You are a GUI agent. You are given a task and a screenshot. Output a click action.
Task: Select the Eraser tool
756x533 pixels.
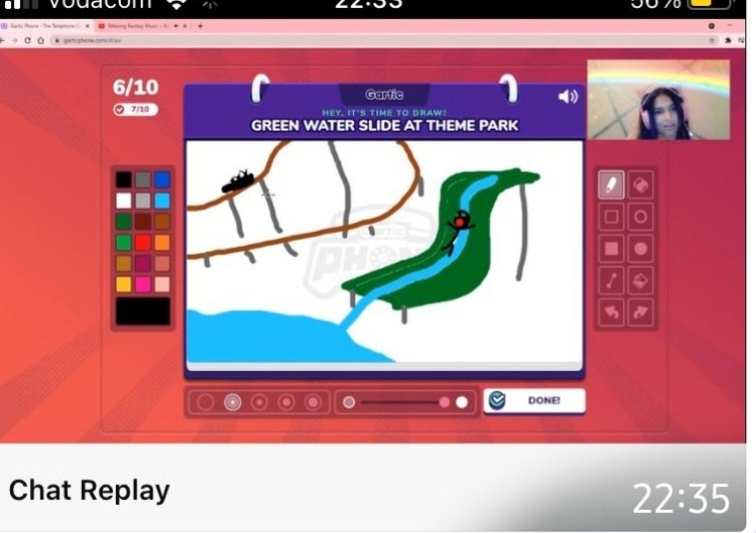tap(641, 185)
